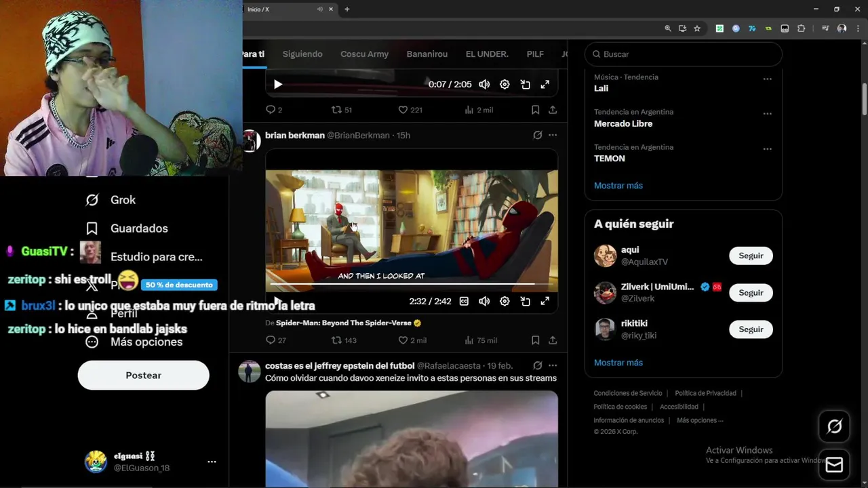Switch to the Siguiendo tab
This screenshot has width=868, height=488.
(x=302, y=54)
